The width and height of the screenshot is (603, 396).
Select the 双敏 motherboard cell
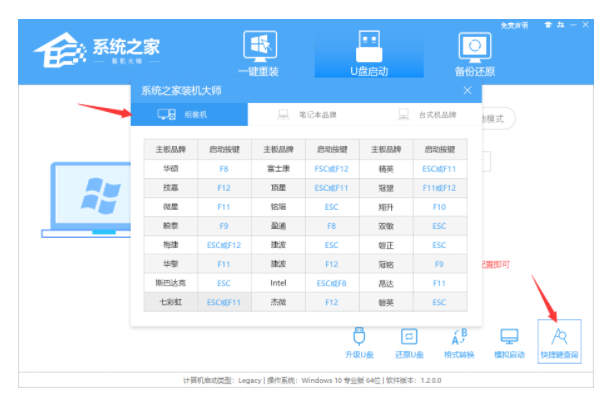[x=386, y=226]
